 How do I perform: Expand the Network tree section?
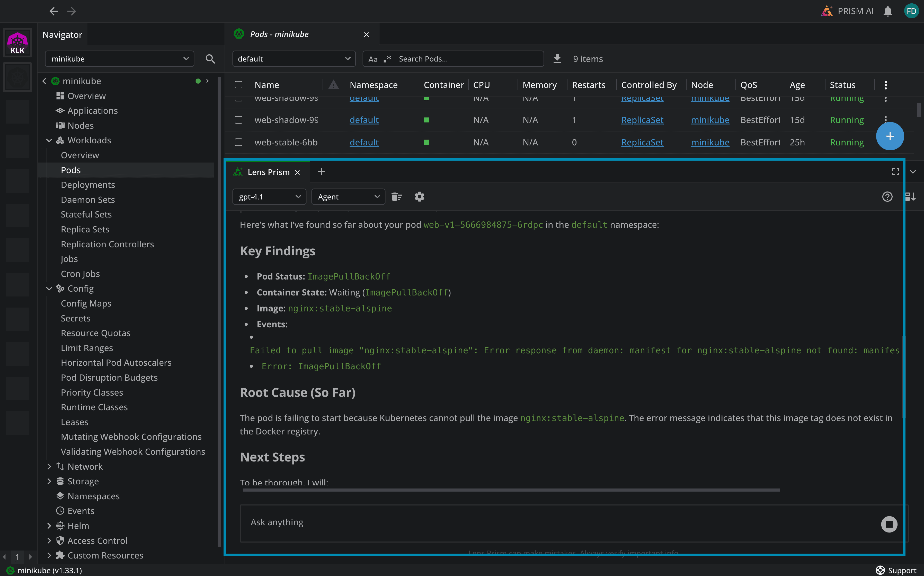pos(49,466)
